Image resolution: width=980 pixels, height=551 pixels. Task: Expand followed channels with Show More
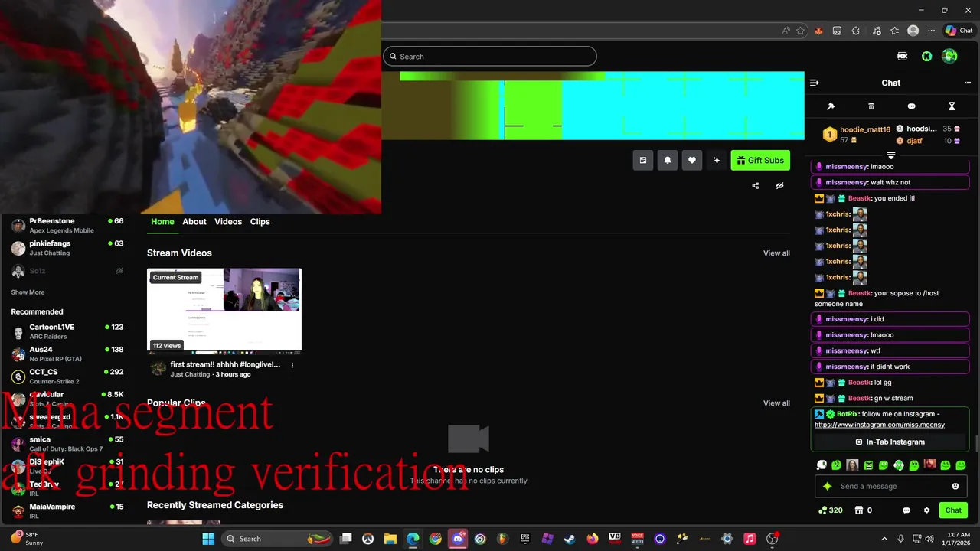click(x=28, y=292)
